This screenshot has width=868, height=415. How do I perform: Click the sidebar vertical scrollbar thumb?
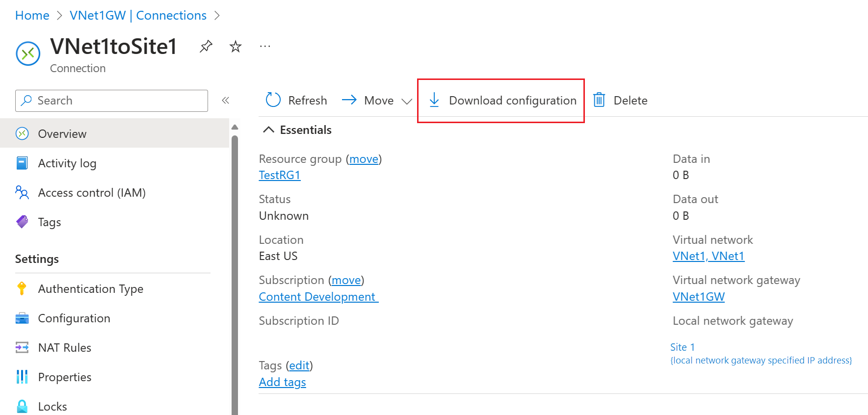point(235,275)
